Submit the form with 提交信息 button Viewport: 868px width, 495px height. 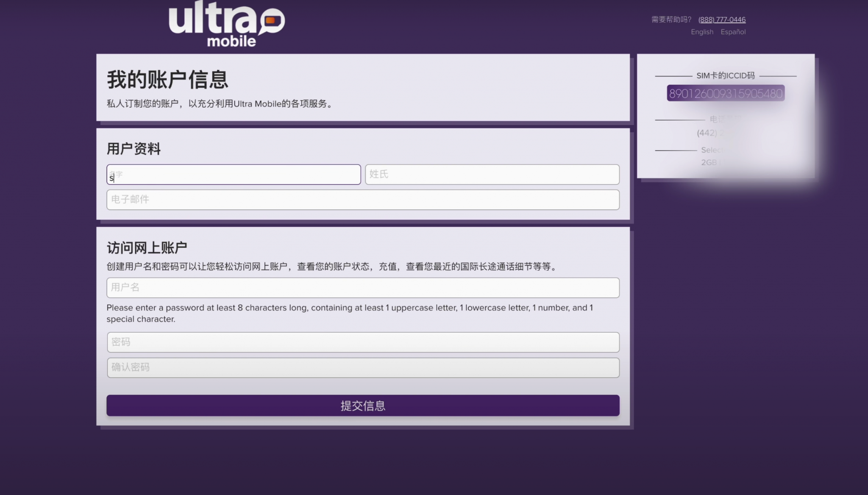click(x=363, y=406)
